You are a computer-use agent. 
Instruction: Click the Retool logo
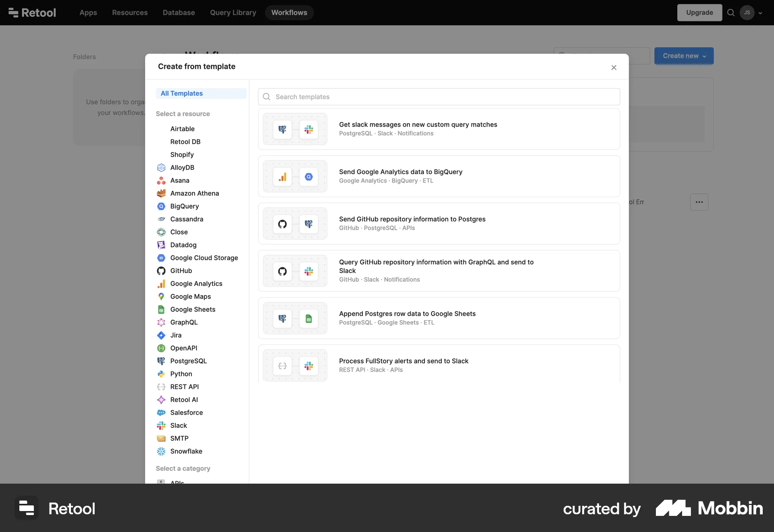pyautogui.click(x=32, y=12)
